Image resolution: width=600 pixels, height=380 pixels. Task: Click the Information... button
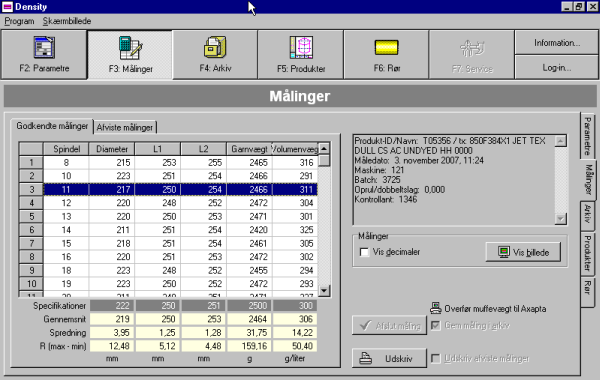(x=557, y=43)
